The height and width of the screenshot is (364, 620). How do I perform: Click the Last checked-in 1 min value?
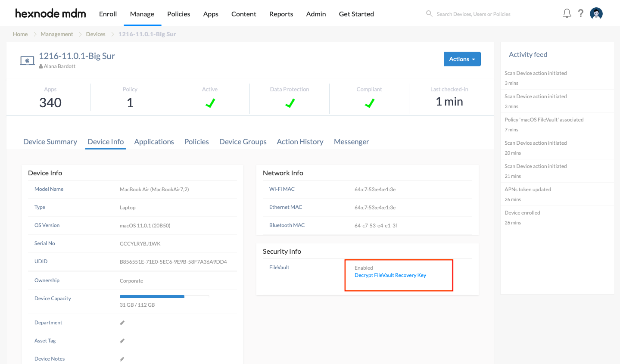click(x=449, y=102)
